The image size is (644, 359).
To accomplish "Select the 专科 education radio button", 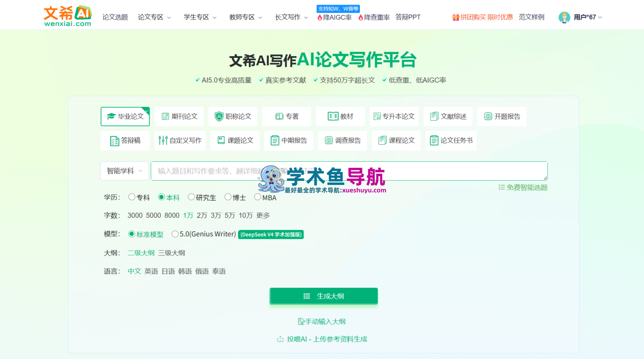I will (x=132, y=197).
